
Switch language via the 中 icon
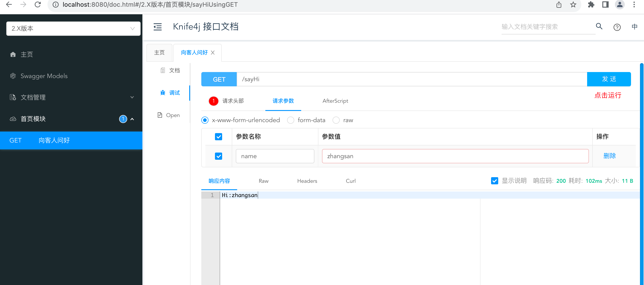coord(635,27)
